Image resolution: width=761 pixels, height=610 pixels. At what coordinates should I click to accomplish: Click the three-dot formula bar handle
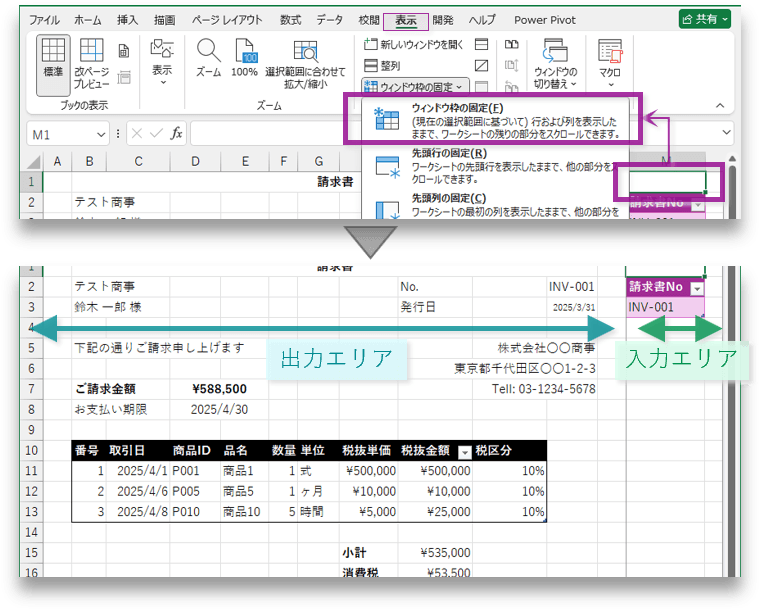pyautogui.click(x=117, y=133)
